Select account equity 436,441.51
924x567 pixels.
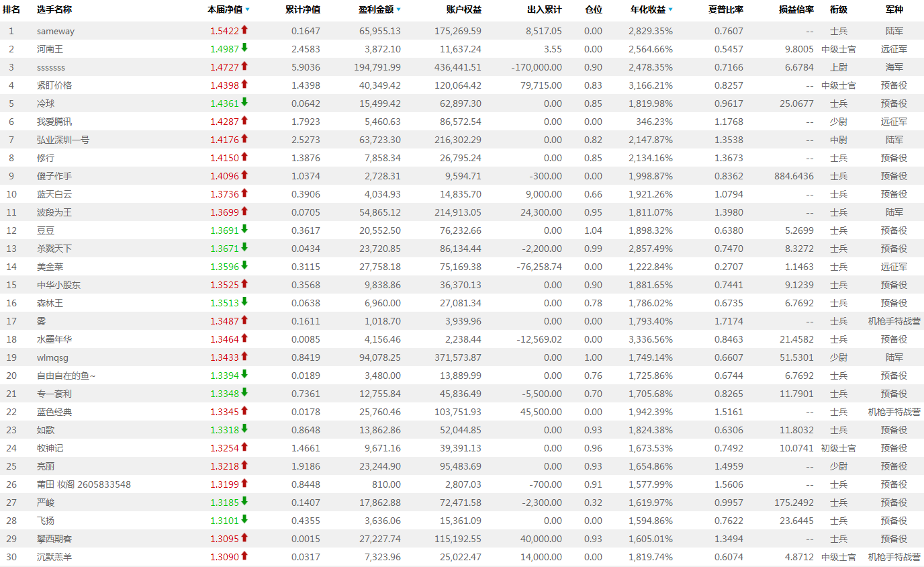point(458,67)
